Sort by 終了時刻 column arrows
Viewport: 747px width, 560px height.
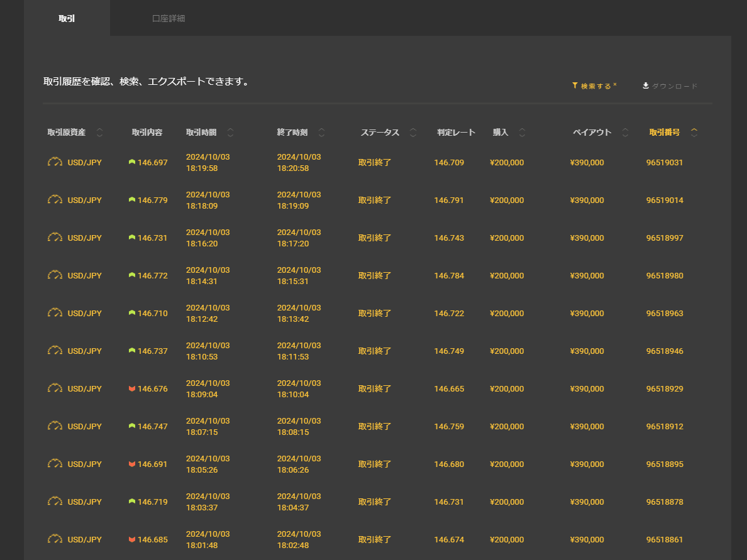tap(322, 133)
